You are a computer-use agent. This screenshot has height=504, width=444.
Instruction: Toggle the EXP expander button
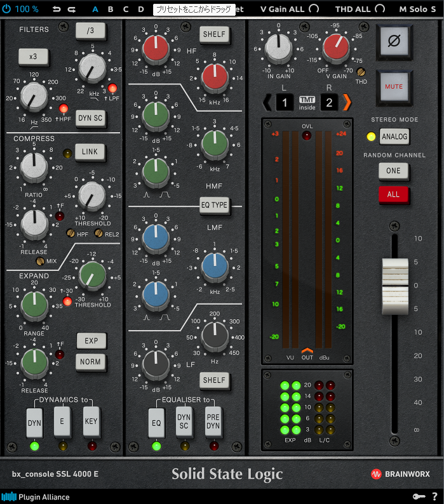pyautogui.click(x=91, y=341)
